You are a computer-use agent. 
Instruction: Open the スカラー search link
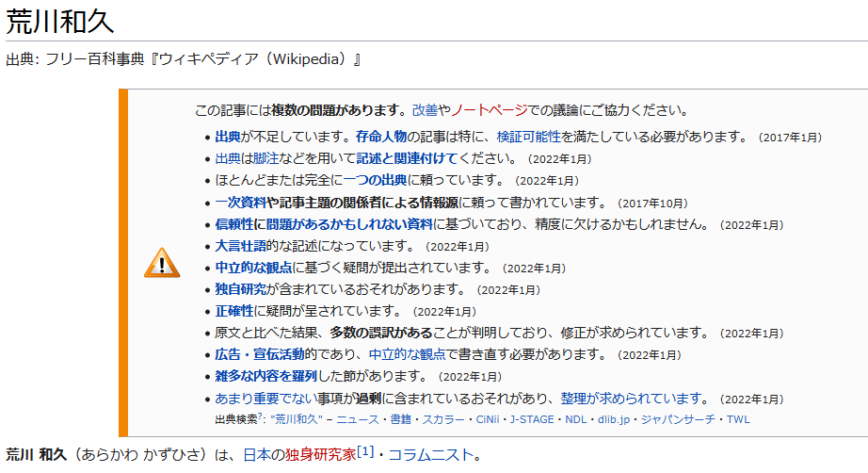coord(443,419)
